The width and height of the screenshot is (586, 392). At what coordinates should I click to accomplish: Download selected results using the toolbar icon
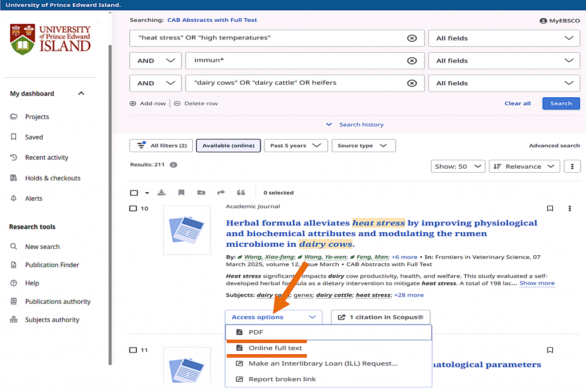(x=161, y=193)
